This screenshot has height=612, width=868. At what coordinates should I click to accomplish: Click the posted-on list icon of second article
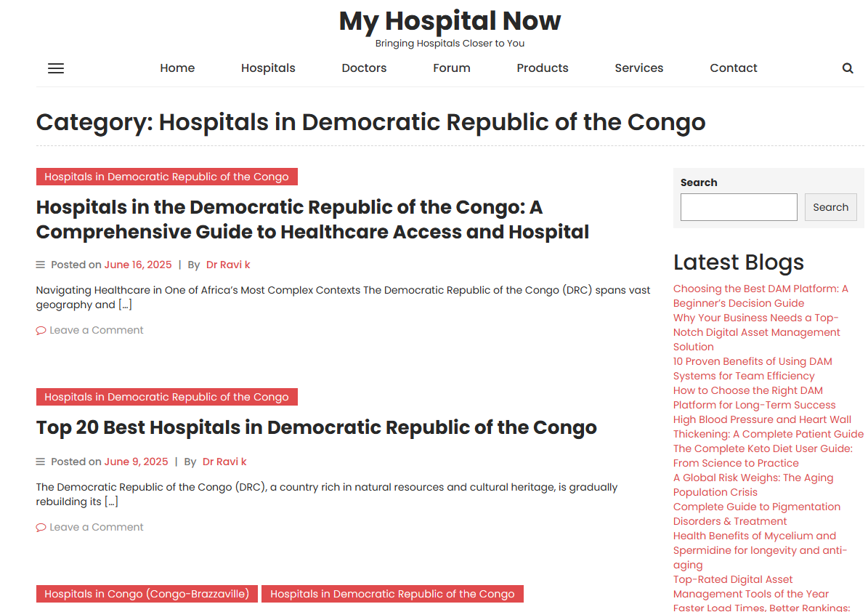[x=40, y=461]
